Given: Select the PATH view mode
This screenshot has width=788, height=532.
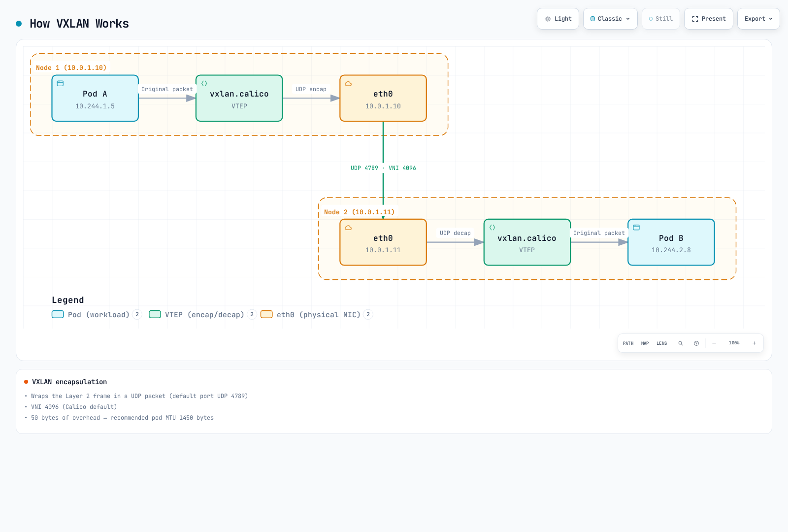Looking at the screenshot, I should tap(628, 343).
